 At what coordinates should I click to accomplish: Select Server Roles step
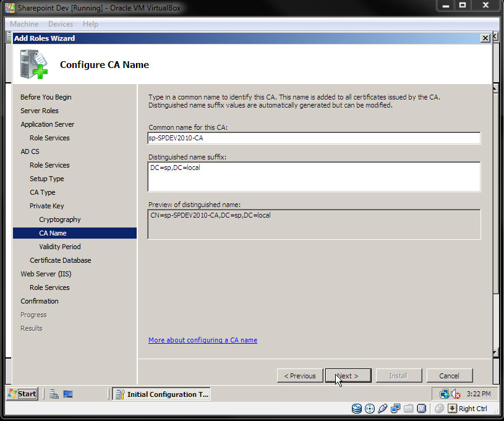40,111
